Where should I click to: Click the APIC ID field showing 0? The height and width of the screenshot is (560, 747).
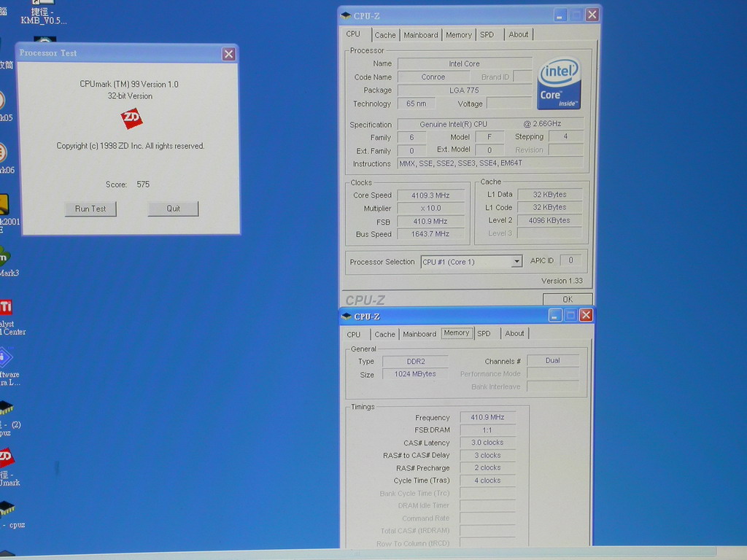click(x=570, y=260)
